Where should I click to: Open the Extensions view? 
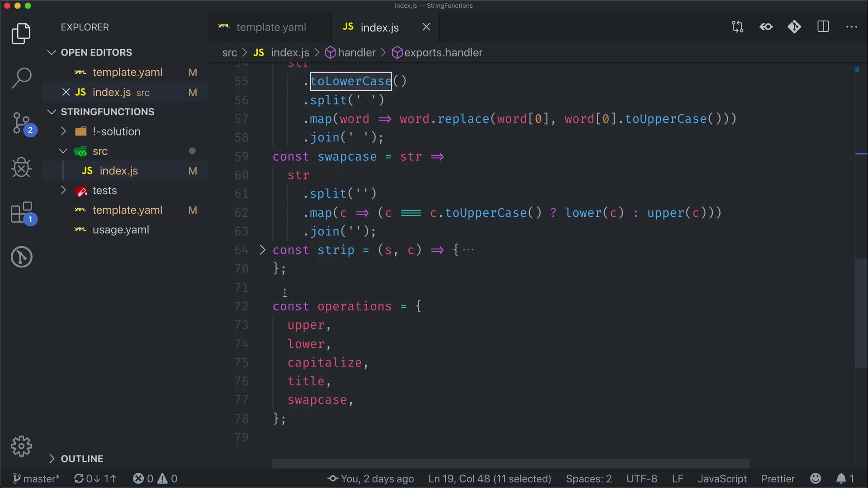coord(21,212)
